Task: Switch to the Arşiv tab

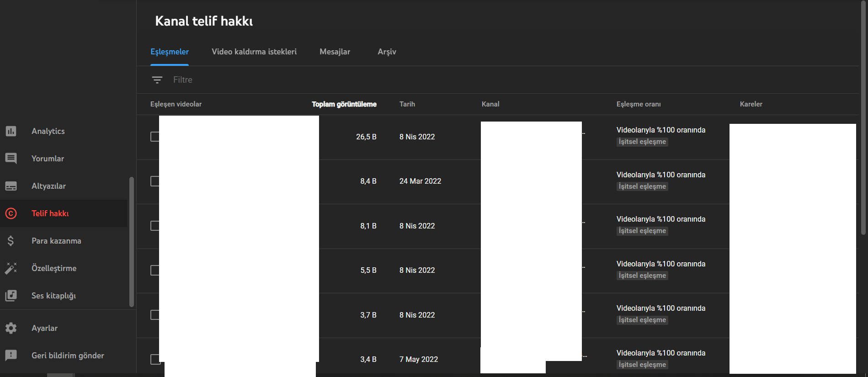Action: (x=387, y=52)
